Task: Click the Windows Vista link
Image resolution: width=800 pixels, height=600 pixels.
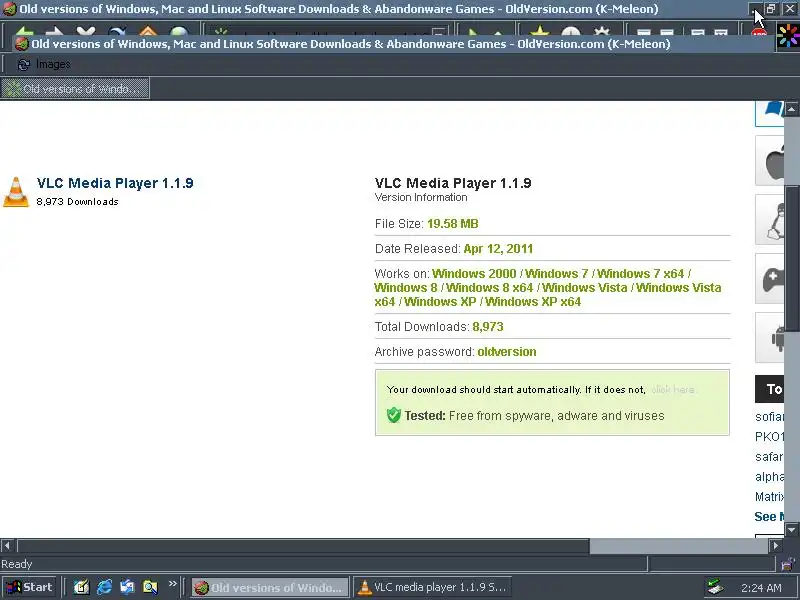Action: (585, 288)
